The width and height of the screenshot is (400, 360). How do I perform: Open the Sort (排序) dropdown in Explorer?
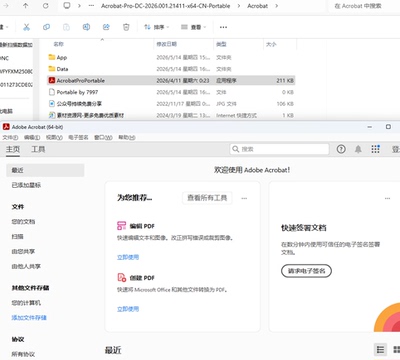click(157, 27)
